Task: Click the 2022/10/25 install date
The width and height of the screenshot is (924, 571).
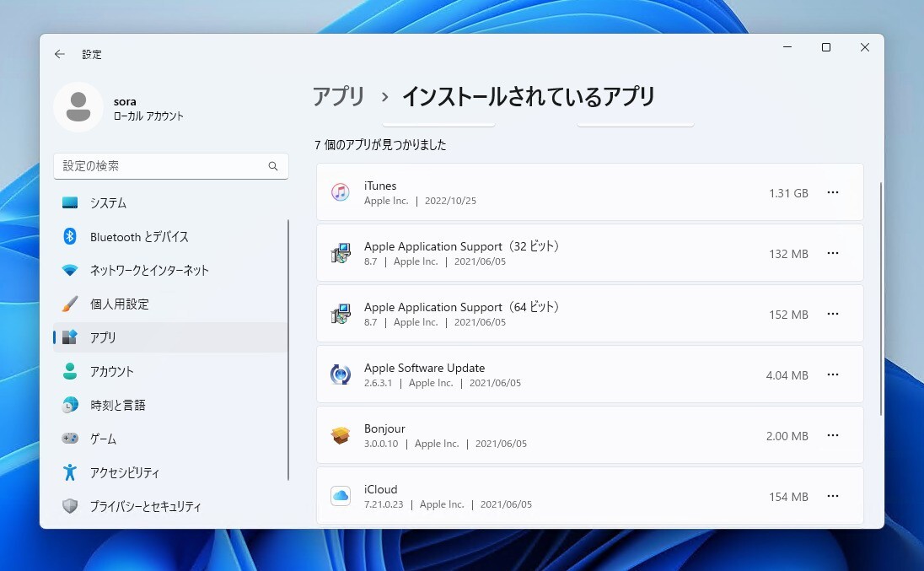Action: point(450,201)
